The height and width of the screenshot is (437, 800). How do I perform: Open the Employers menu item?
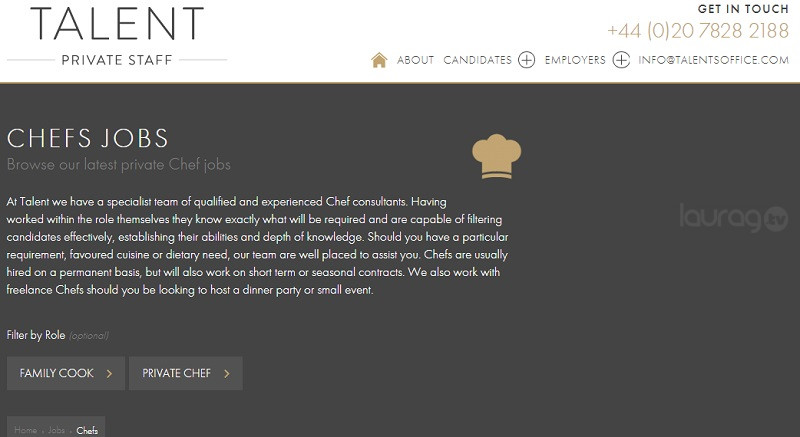click(575, 60)
